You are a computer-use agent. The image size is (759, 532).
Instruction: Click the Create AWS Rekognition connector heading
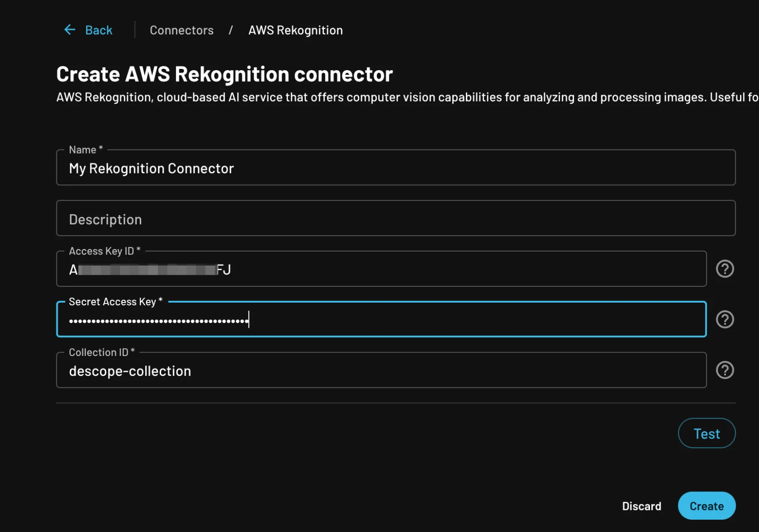click(224, 74)
